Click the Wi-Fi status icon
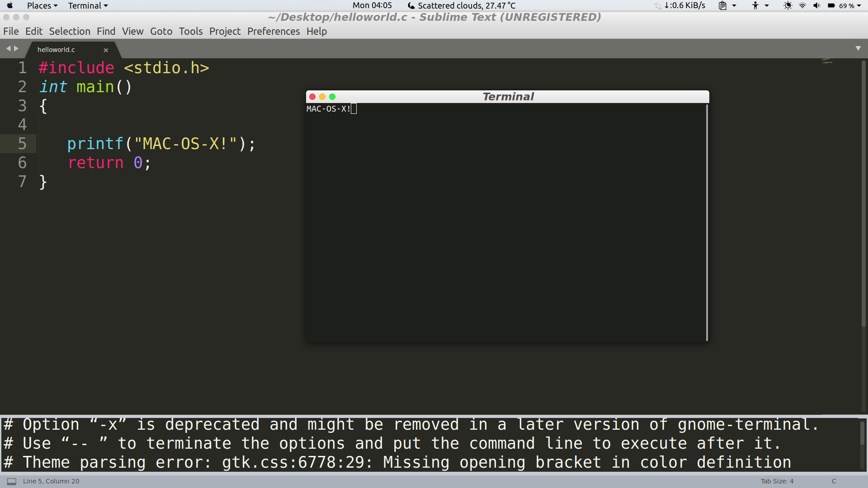Image resolution: width=868 pixels, height=488 pixels. [x=802, y=5]
